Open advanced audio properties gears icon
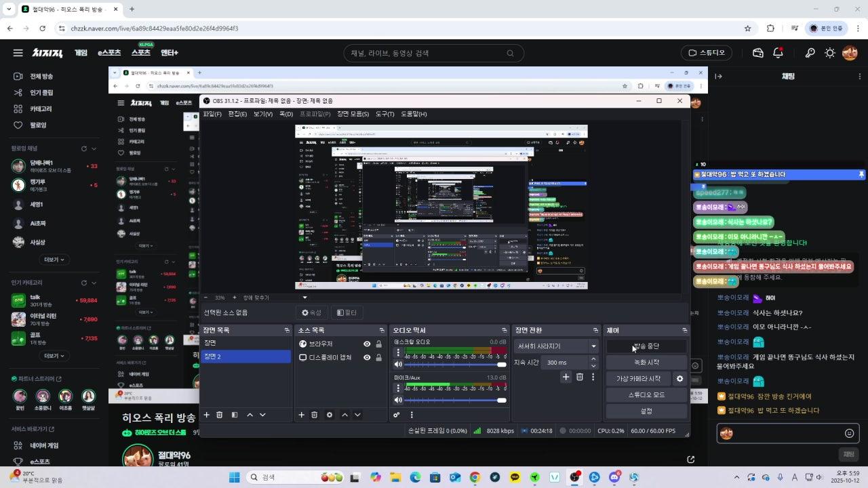The width and height of the screenshot is (868, 488). click(x=397, y=415)
